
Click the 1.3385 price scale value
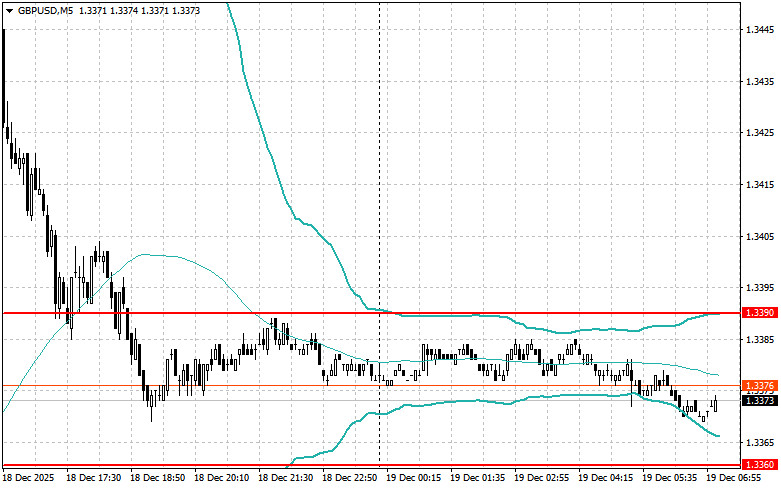tap(760, 340)
